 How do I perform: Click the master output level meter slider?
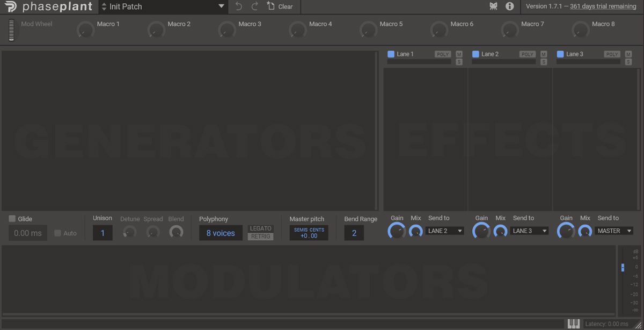click(x=623, y=267)
